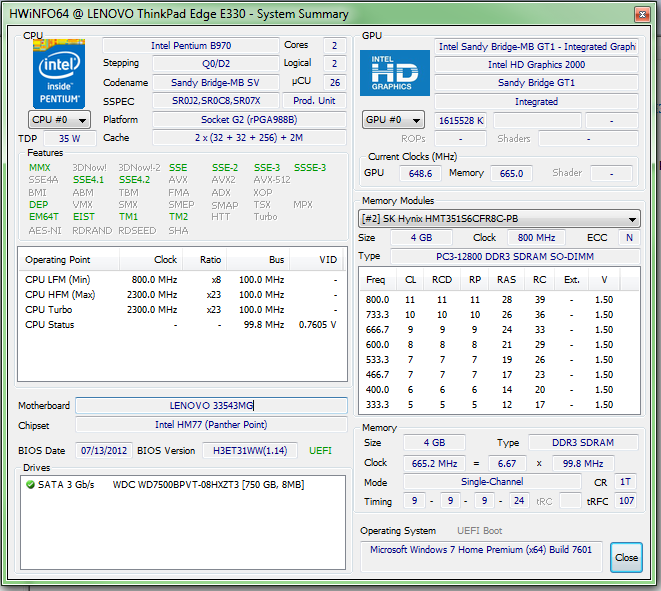Click BIOS Date 07/13/2012 field
The width and height of the screenshot is (661, 591).
[x=104, y=451]
